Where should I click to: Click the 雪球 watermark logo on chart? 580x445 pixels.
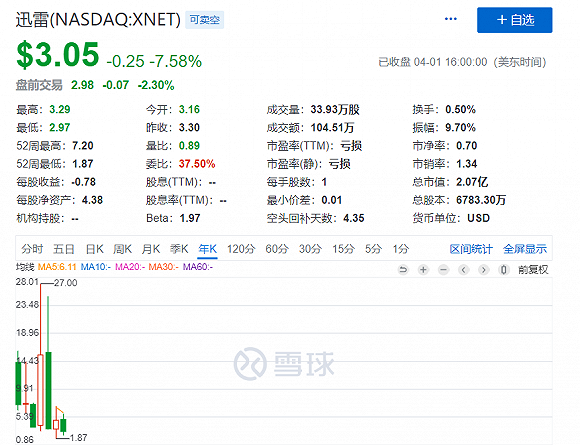coord(284,364)
